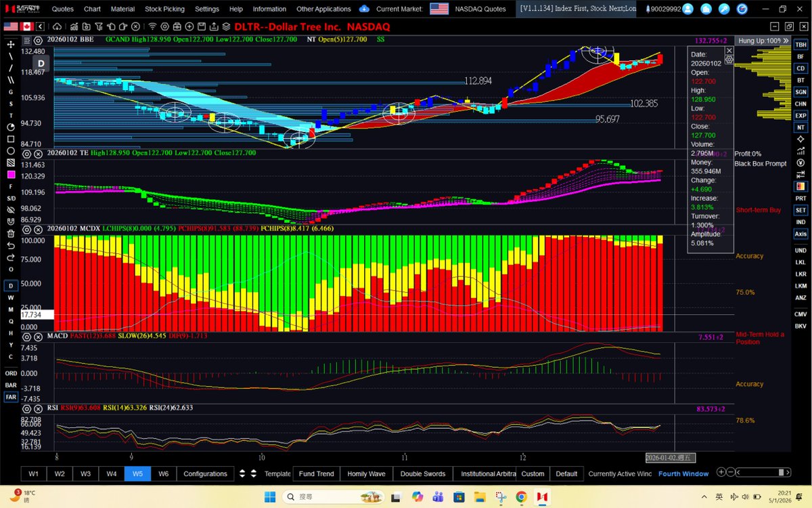812x508 pixels.
Task: Toggle the magnet snap tool
Action: click(x=10, y=222)
